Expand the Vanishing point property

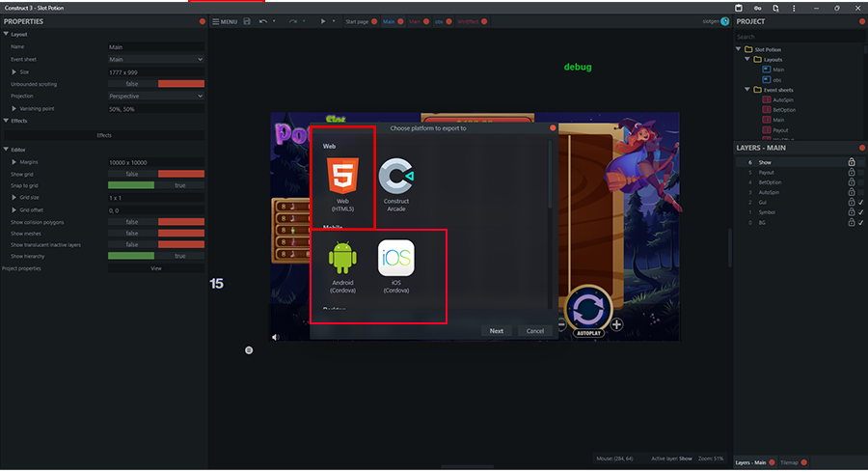pos(14,108)
